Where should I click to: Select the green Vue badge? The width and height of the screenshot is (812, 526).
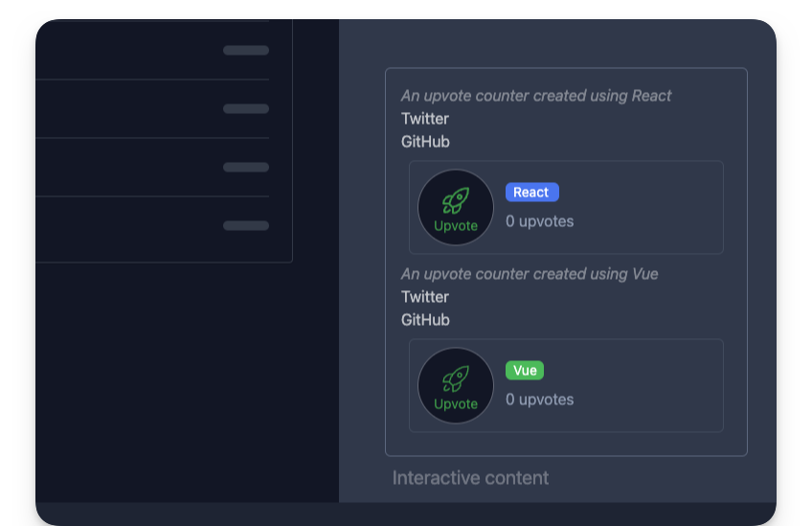(x=525, y=371)
